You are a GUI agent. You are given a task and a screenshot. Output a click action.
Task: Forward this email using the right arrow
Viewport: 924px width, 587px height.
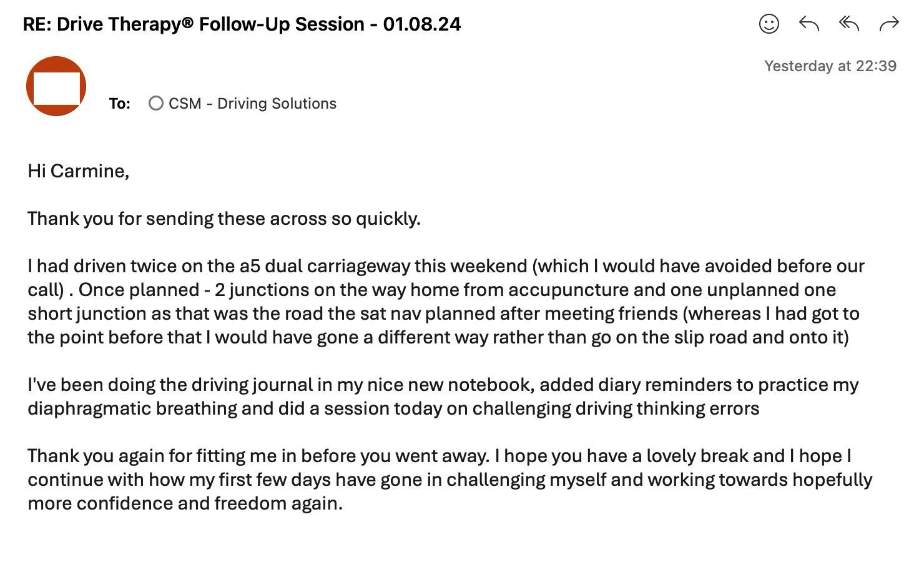pos(888,24)
